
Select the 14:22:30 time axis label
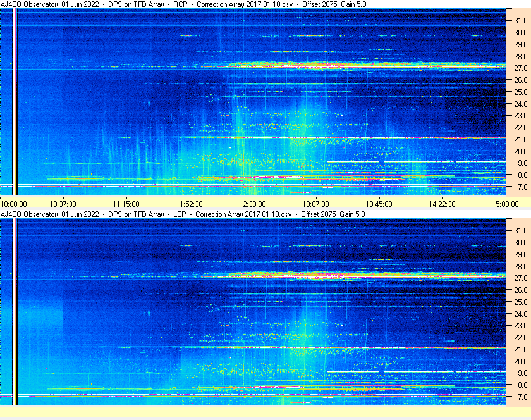(x=442, y=204)
